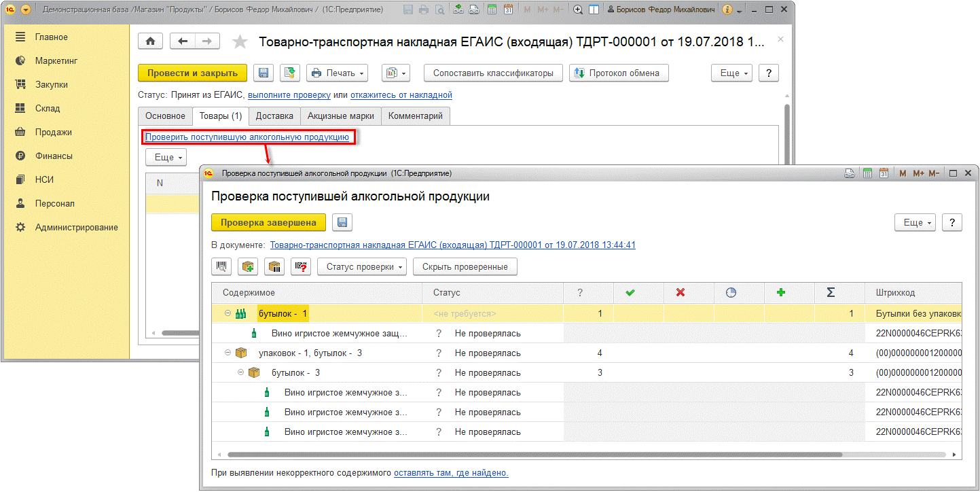This screenshot has width=980, height=492.
Task: Click the send-by-link icon in main title bar
Action: pyautogui.click(x=458, y=10)
